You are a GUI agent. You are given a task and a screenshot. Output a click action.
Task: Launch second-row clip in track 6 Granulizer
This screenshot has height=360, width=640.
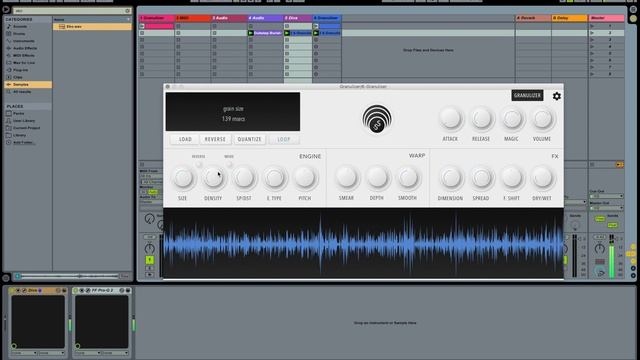click(316, 33)
